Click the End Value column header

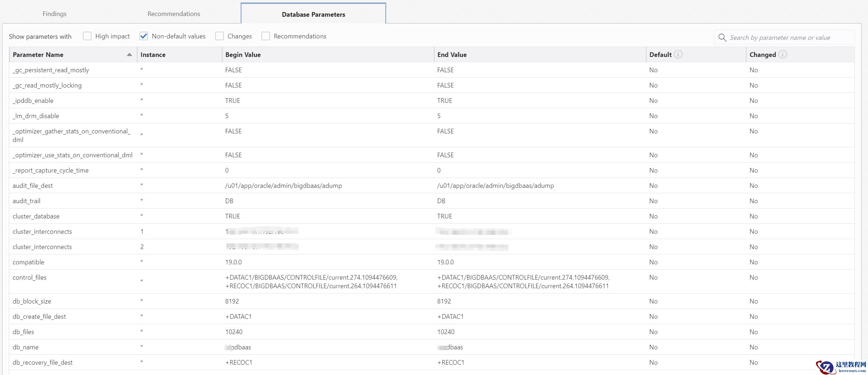[452, 55]
